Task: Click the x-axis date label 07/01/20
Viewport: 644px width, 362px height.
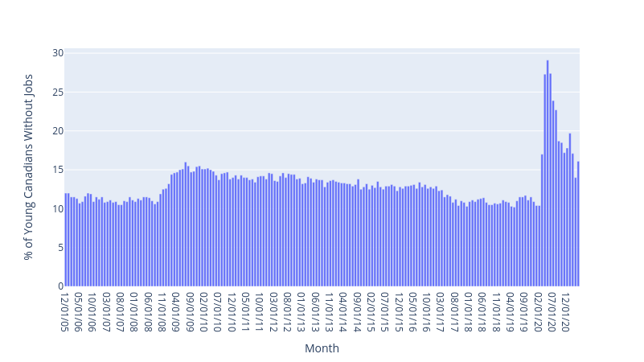Action: tap(553, 312)
